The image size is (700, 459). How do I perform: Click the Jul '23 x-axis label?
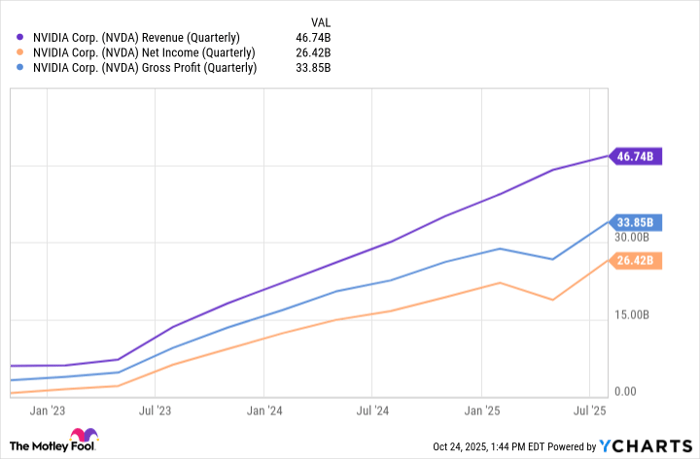click(x=155, y=411)
